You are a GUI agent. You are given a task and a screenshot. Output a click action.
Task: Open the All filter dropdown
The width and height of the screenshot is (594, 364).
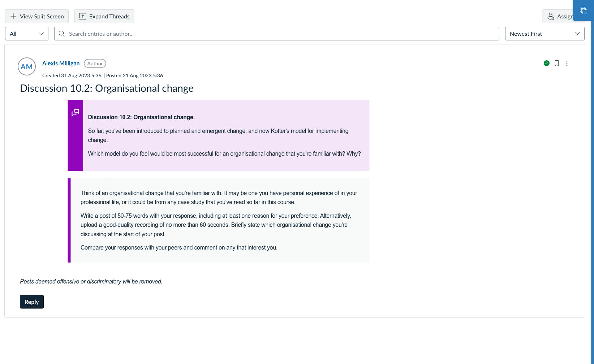point(26,34)
